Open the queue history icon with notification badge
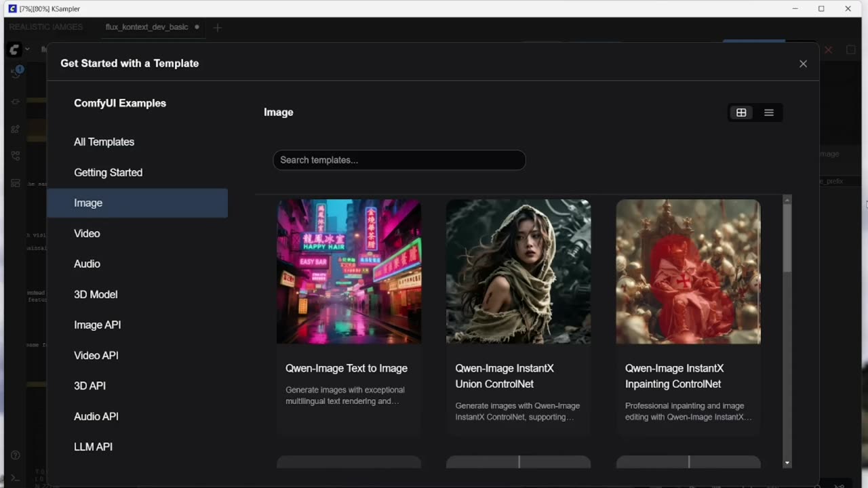The width and height of the screenshot is (868, 488). tap(16, 73)
